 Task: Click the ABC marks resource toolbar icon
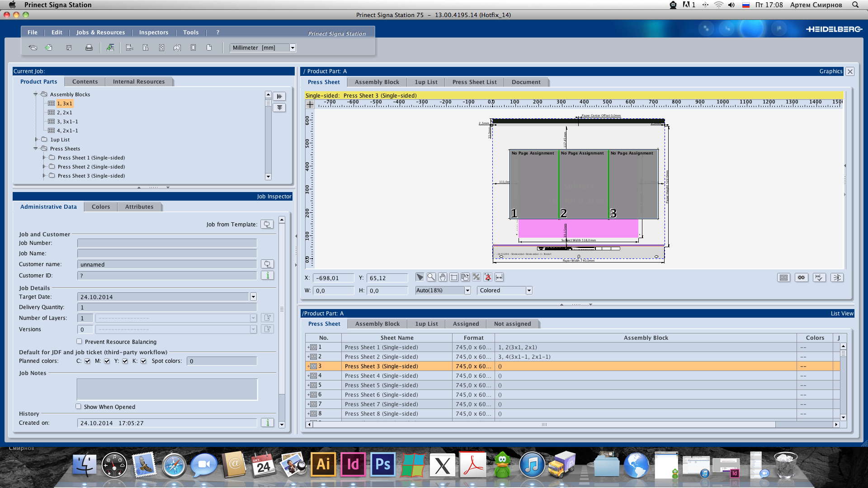click(129, 47)
